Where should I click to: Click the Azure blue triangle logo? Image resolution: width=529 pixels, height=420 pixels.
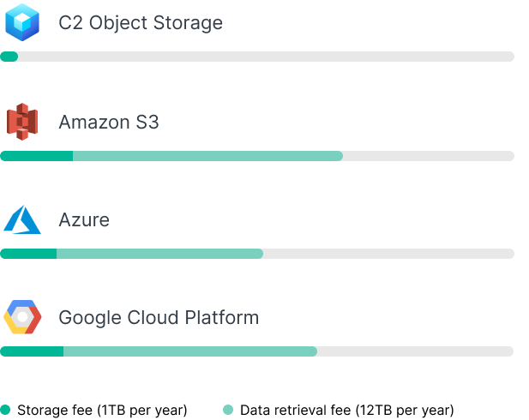tap(22, 219)
